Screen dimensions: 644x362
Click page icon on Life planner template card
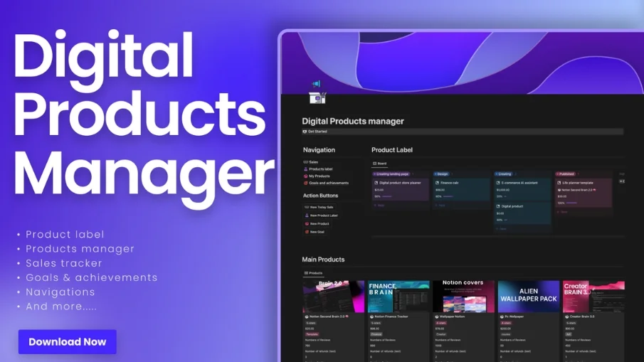coord(559,183)
